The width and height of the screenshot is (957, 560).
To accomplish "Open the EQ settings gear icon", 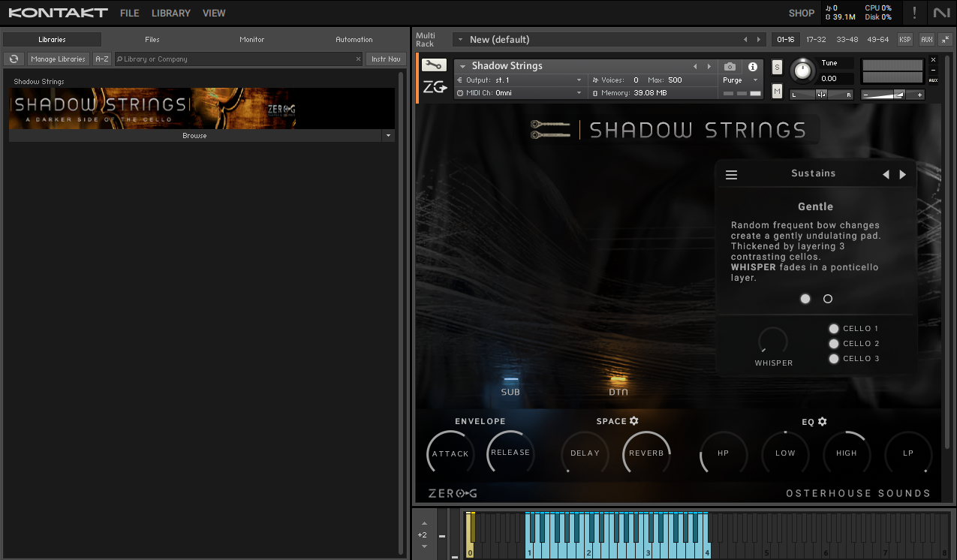I will pos(823,421).
